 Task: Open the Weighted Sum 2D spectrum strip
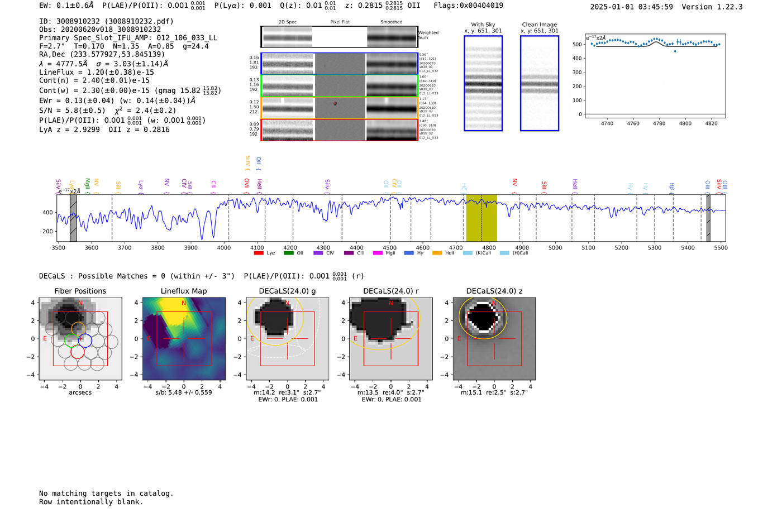pos(339,37)
